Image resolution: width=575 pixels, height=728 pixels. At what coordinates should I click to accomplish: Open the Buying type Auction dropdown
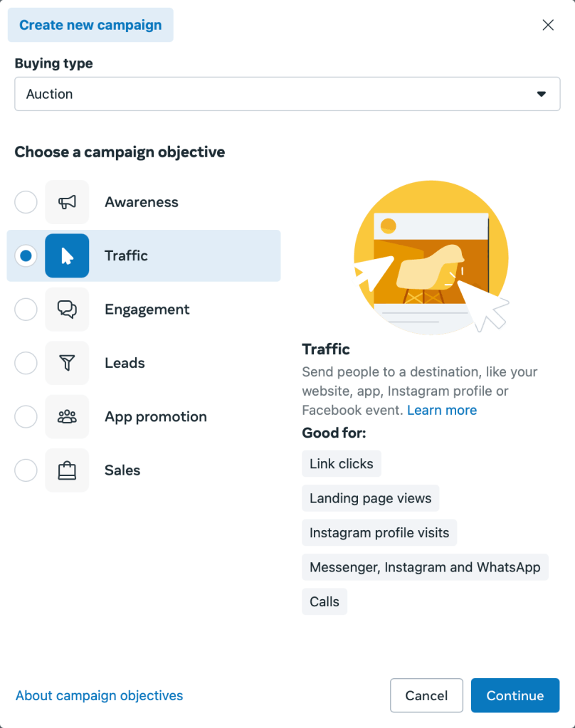[287, 94]
